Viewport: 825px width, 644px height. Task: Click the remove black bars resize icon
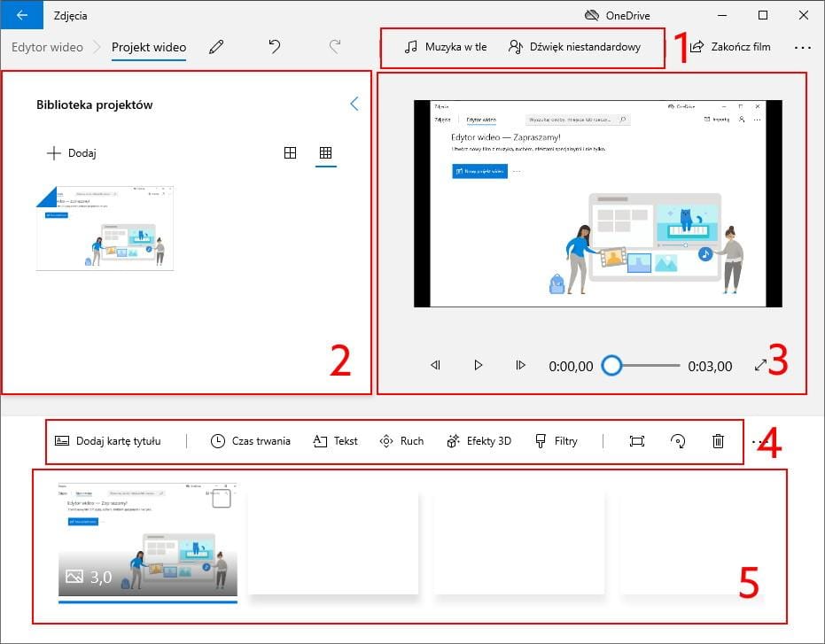[x=636, y=441]
